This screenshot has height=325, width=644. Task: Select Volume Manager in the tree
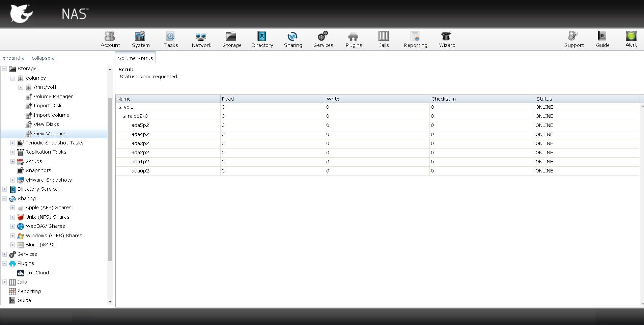(x=53, y=97)
